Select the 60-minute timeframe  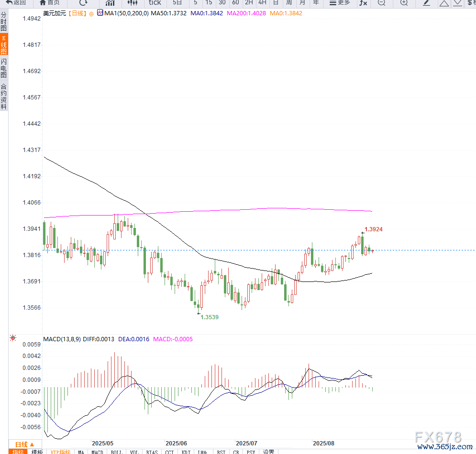[x=235, y=2]
